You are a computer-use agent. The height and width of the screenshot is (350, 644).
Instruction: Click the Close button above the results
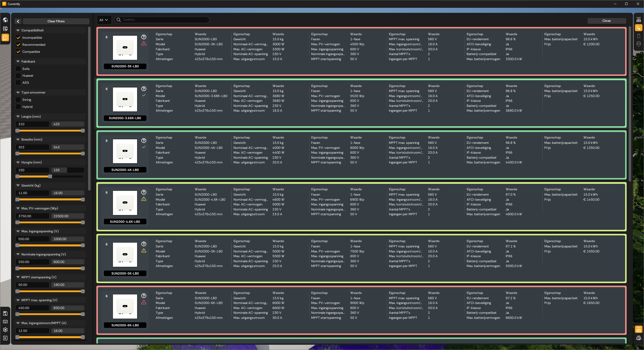[606, 21]
